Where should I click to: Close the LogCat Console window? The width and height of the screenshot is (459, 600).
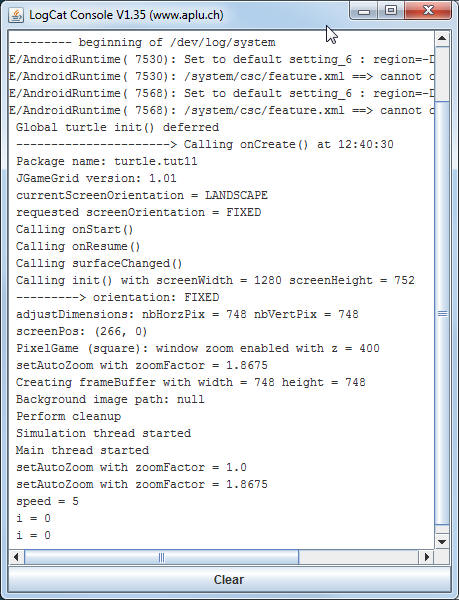pos(428,11)
